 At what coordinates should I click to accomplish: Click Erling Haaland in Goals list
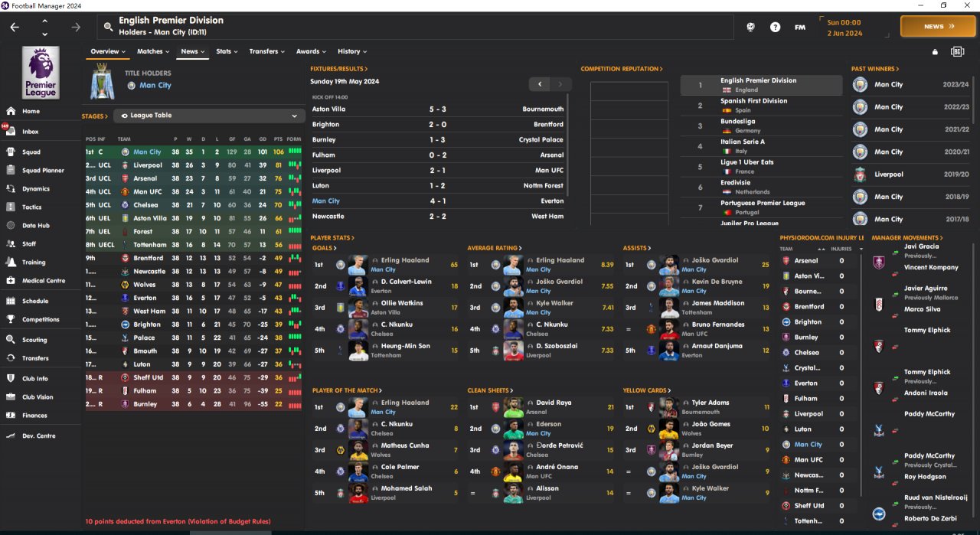coord(405,260)
